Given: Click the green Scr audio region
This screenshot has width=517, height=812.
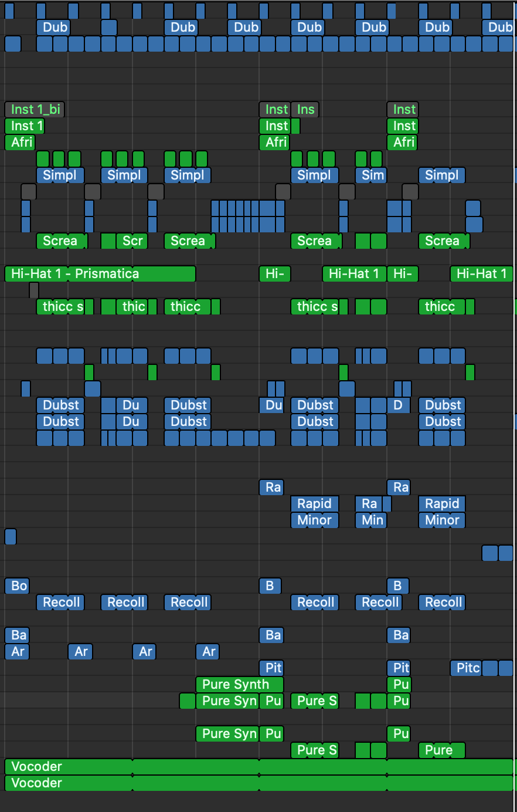Looking at the screenshot, I should click(132, 241).
